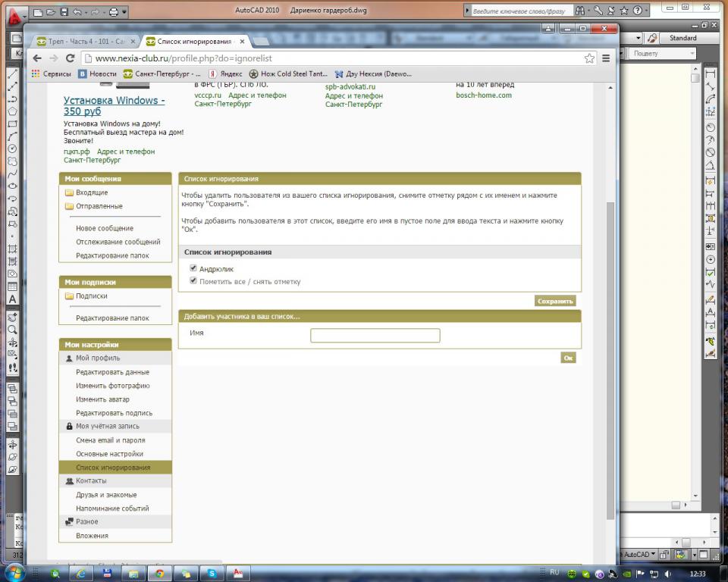Open Skype from the Windows taskbar
The width and height of the screenshot is (728, 582).
212,573
